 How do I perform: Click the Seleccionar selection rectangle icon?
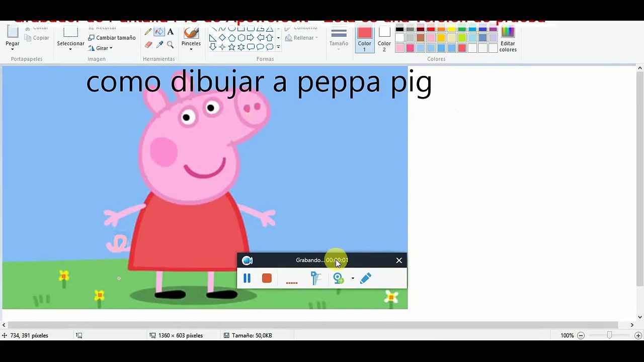tap(70, 33)
